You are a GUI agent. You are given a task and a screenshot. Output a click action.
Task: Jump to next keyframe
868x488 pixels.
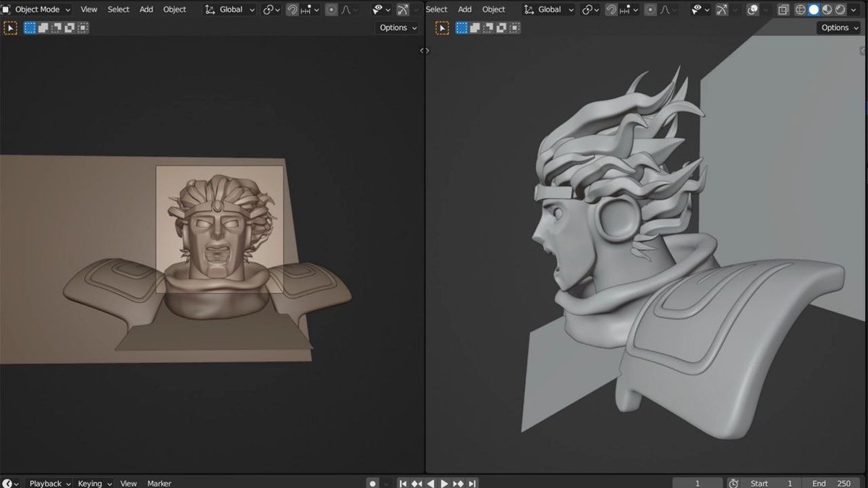(458, 483)
